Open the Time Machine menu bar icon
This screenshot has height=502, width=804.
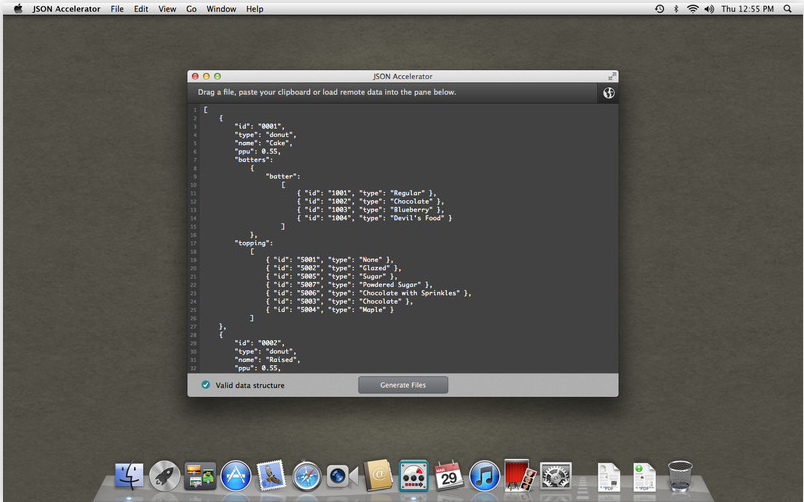[x=659, y=9]
